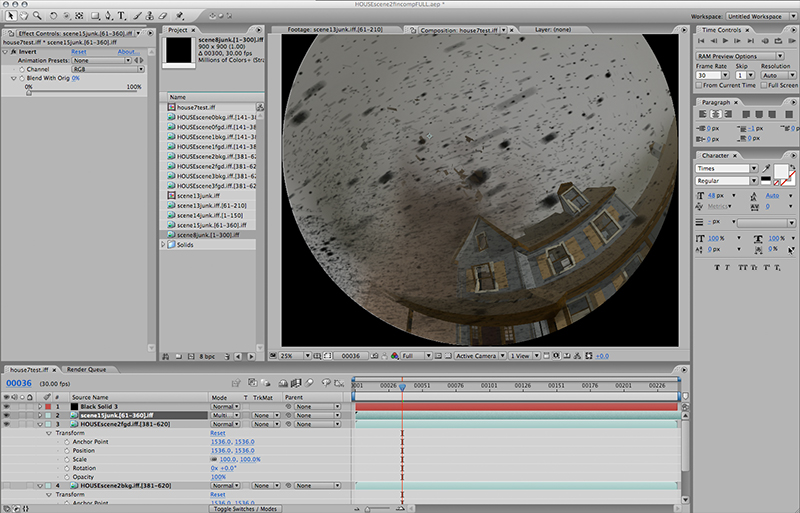The image size is (800, 513).
Task: Switch to Layer (none) tab
Action: point(553,30)
